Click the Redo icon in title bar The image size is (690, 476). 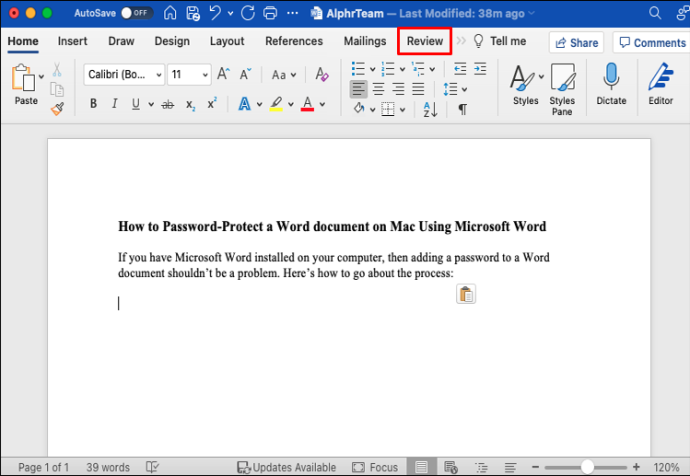pyautogui.click(x=248, y=13)
